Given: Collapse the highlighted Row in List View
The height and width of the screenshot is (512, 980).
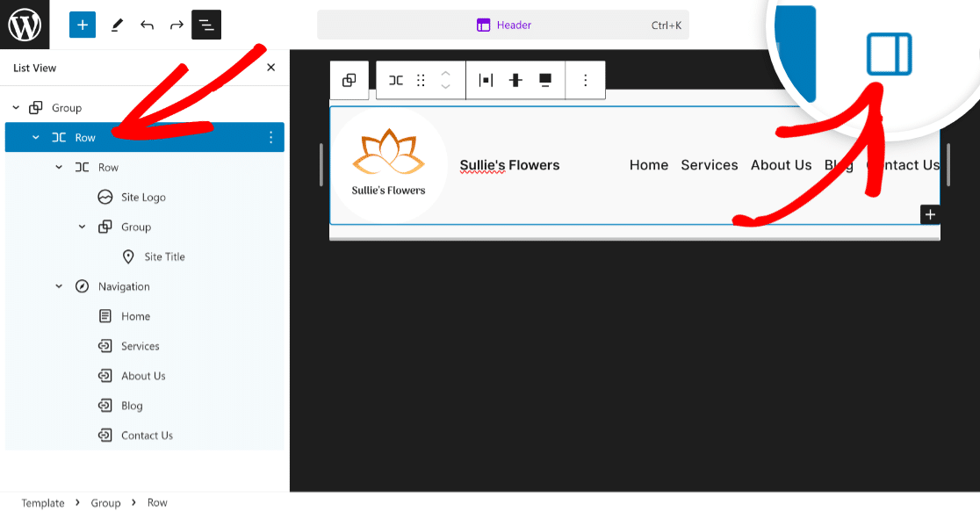Looking at the screenshot, I should 36,138.
